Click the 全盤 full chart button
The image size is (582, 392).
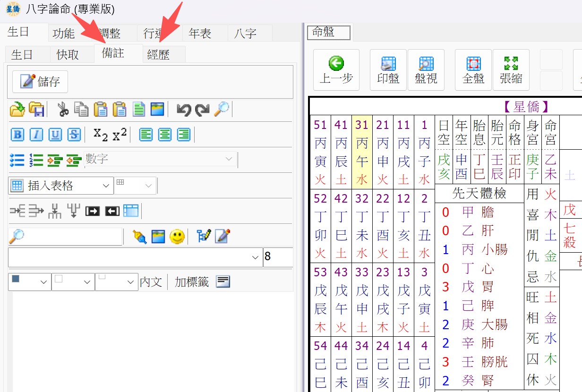click(x=473, y=70)
